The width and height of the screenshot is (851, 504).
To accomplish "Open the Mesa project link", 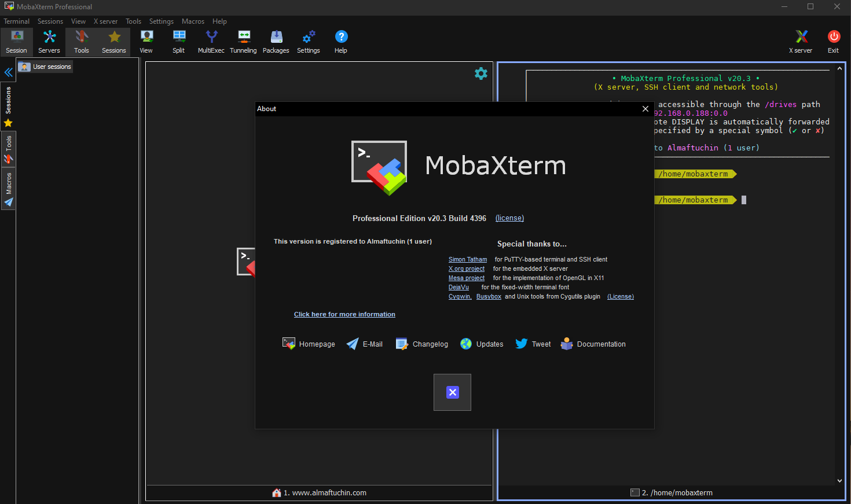I will (x=467, y=278).
